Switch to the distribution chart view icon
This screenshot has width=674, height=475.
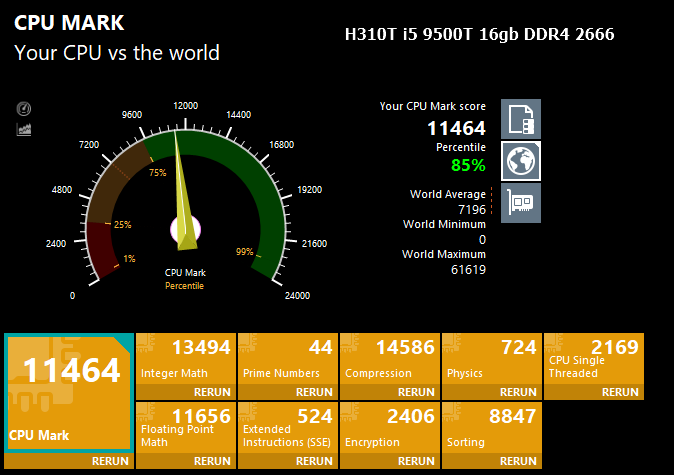pyautogui.click(x=25, y=129)
